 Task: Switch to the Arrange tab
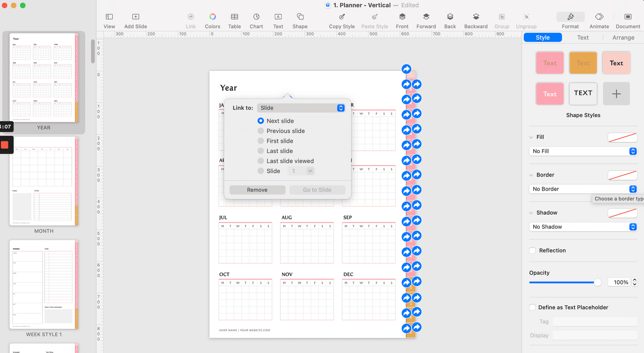click(623, 37)
